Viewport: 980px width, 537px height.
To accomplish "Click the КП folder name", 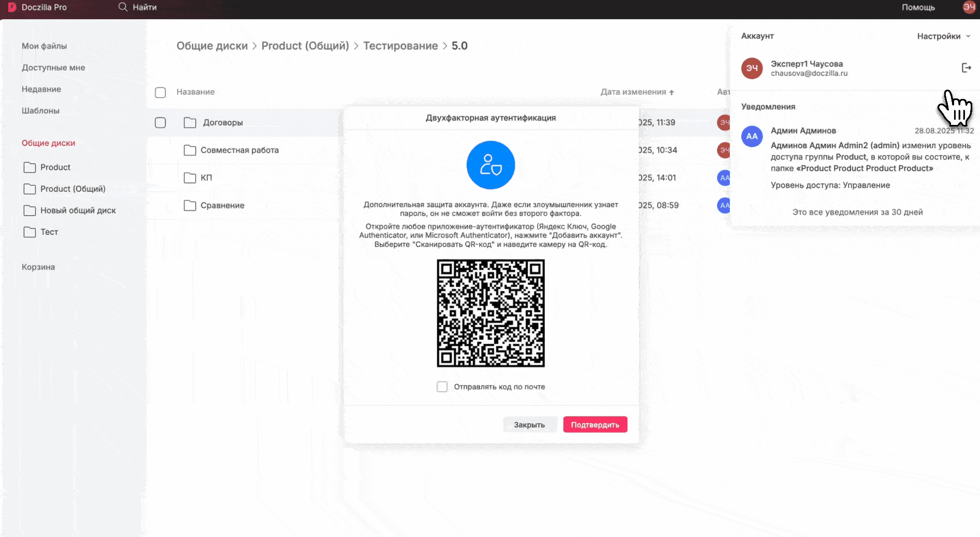I will point(206,178).
